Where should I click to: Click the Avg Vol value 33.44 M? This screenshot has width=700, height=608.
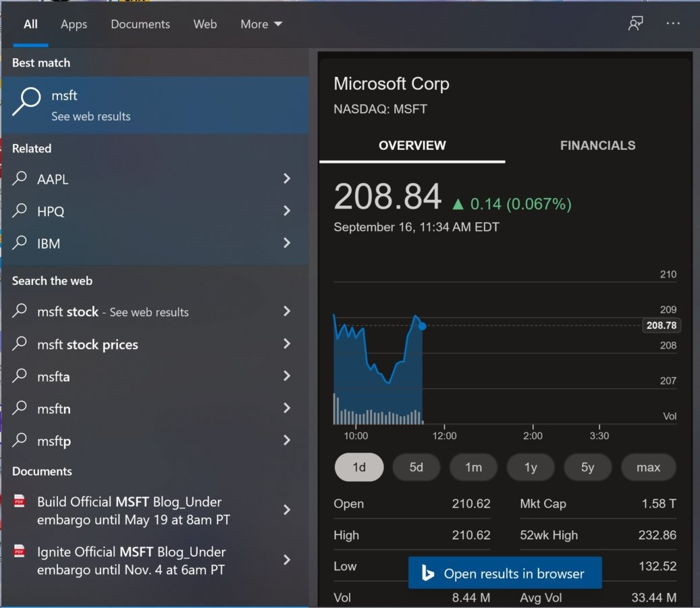tap(653, 597)
